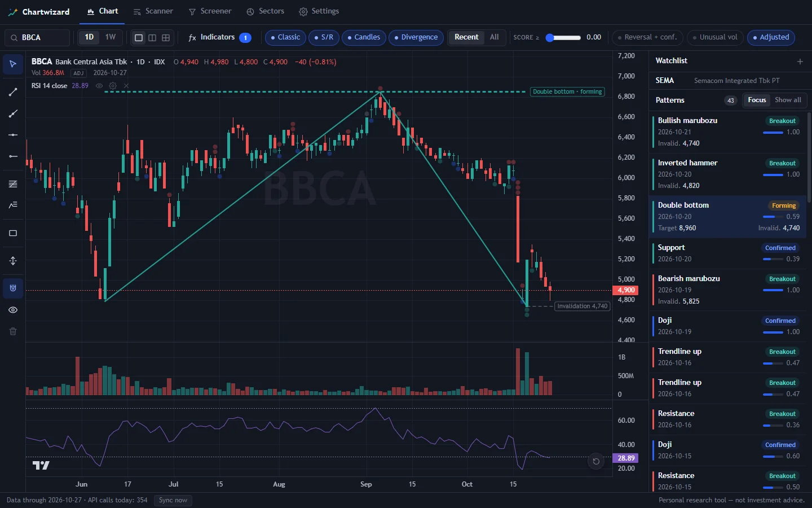Open RSI indicator settings gear
Image resolution: width=812 pixels, height=508 pixels.
coord(113,86)
